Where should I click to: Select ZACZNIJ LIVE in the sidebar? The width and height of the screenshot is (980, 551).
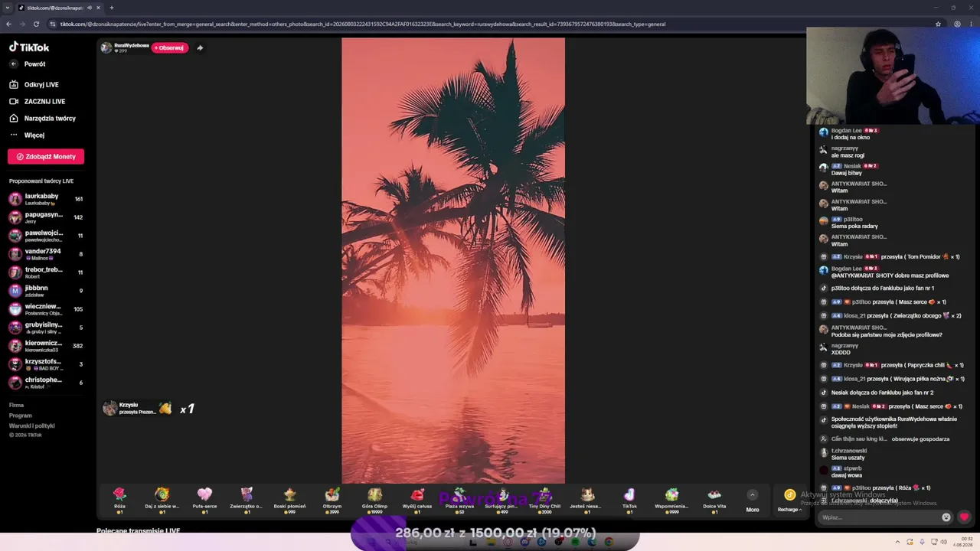pos(38,102)
